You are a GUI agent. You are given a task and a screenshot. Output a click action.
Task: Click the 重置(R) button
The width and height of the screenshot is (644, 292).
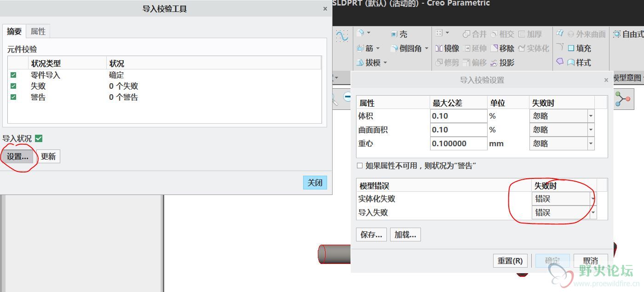(510, 260)
